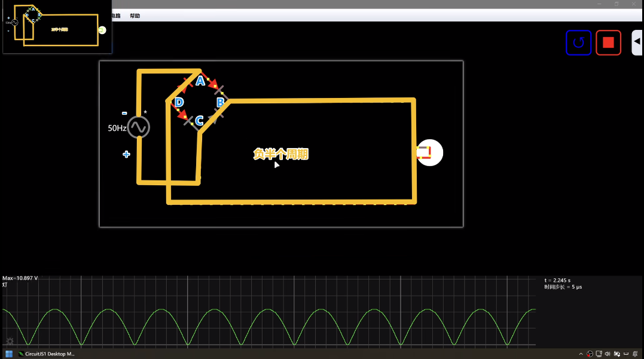Select the 50Hz AC voltage source symbol
Viewport: 644px width, 359px height.
click(x=138, y=127)
